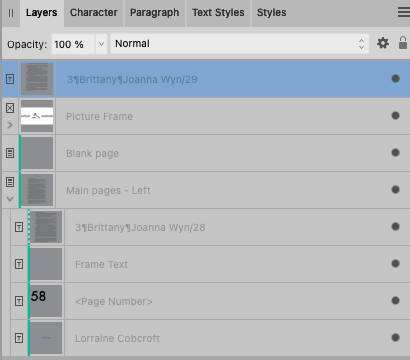
Task: Click the panel collapse grip icon
Action: click(x=11, y=13)
